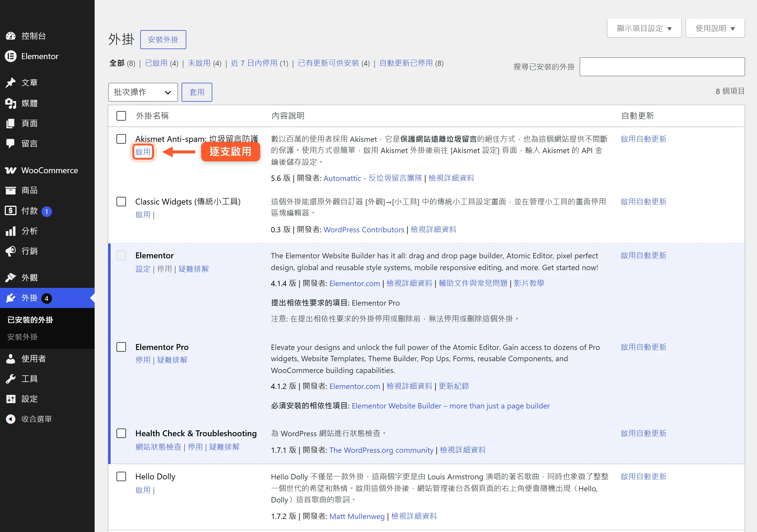Viewport: 757px width, 532px height.
Task: Open the 批次操作 bulk actions dropdown
Action: [x=143, y=92]
